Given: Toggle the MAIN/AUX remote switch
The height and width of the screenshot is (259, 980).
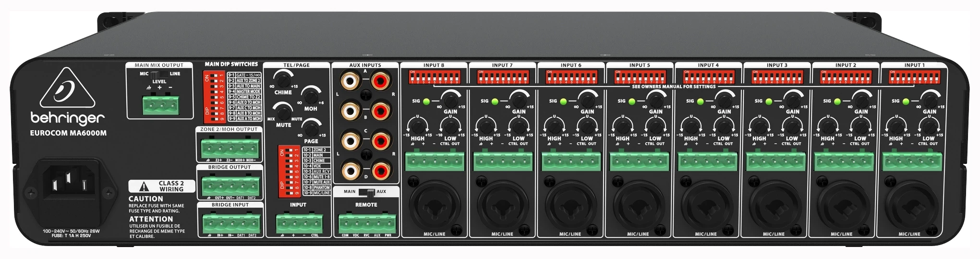Looking at the screenshot, I should pyautogui.click(x=367, y=192).
